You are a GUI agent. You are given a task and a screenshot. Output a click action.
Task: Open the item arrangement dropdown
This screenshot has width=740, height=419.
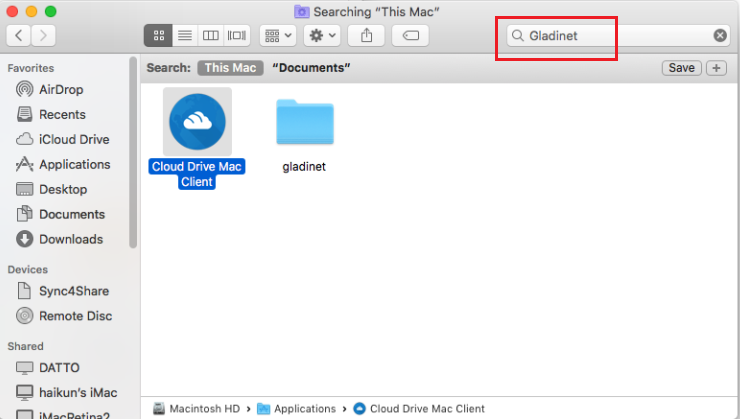(x=278, y=35)
